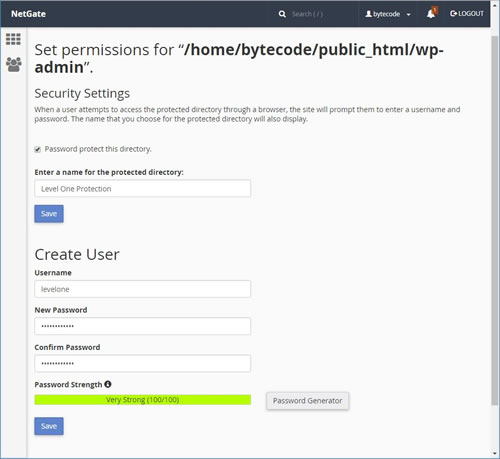500x459 pixels.
Task: Open the notifications bell icon
Action: click(431, 13)
